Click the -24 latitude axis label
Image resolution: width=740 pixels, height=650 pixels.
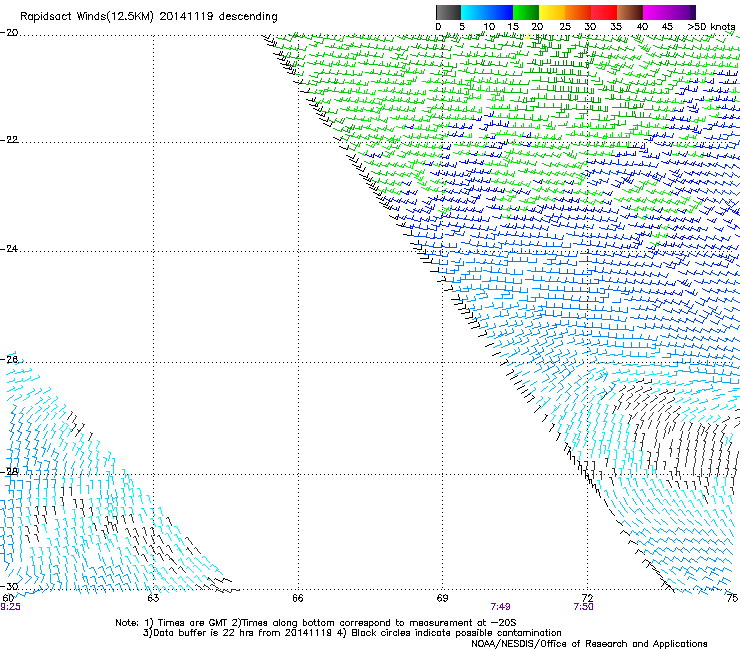tap(9, 249)
